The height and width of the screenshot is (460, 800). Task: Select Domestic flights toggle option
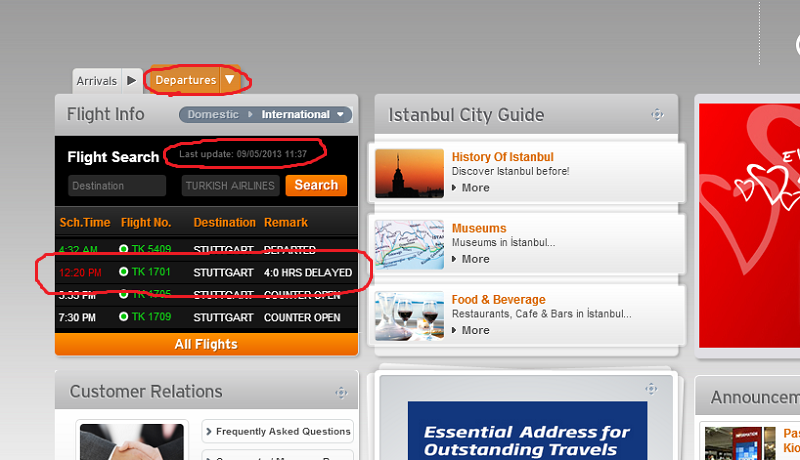click(213, 115)
